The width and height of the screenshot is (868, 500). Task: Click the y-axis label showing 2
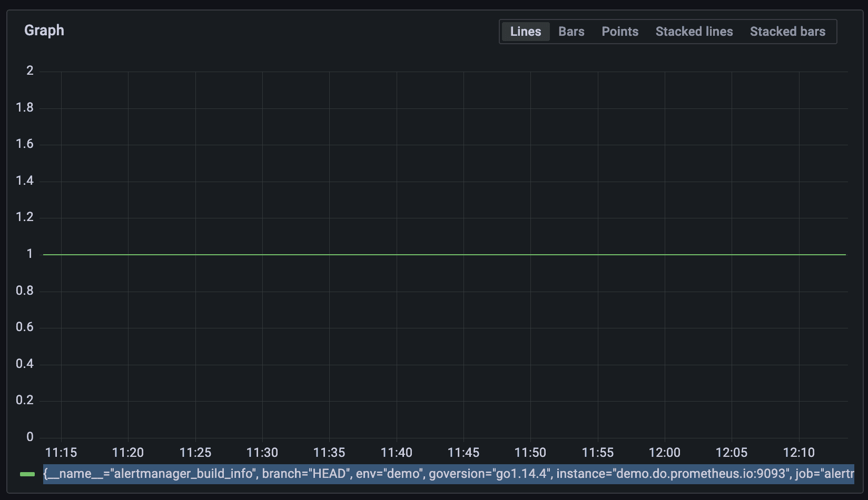[31, 70]
